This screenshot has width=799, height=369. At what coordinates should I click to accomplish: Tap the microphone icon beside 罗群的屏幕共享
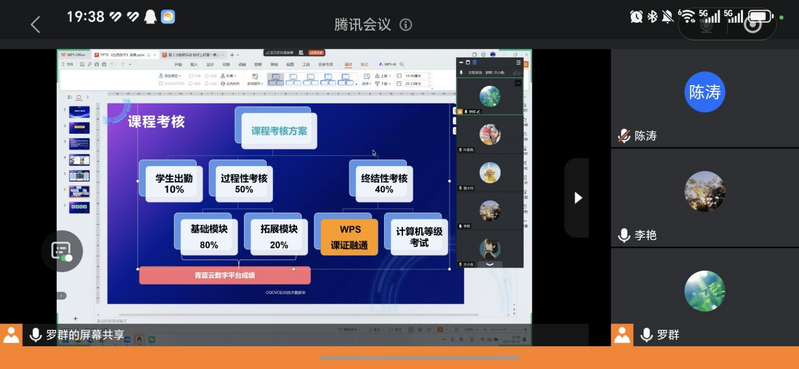(x=35, y=335)
